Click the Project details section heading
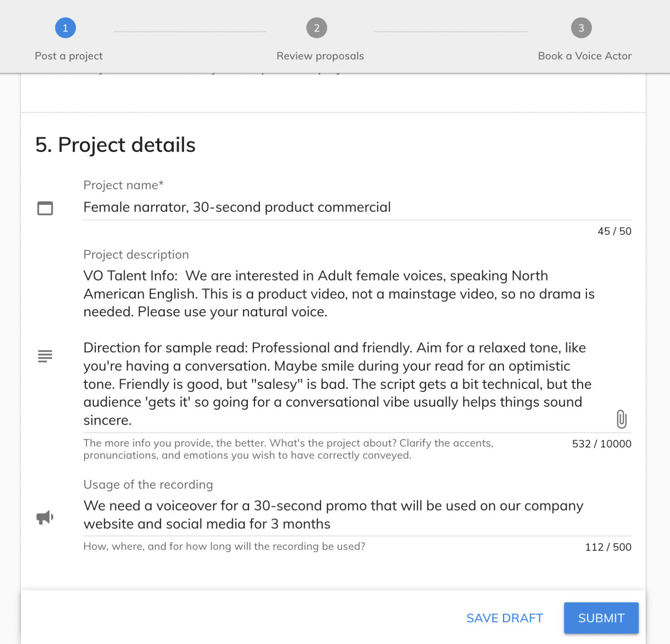The image size is (670, 644). click(x=115, y=145)
